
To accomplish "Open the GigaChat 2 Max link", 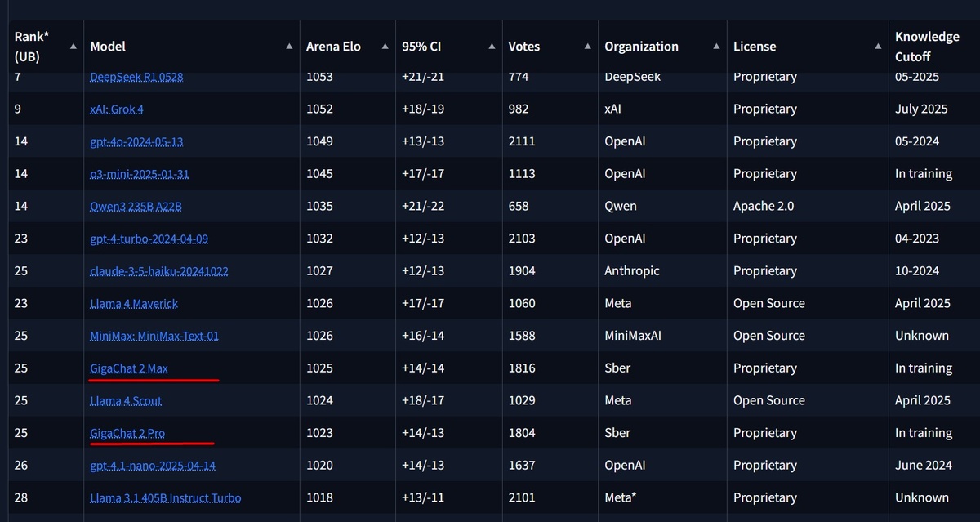I will 129,368.
